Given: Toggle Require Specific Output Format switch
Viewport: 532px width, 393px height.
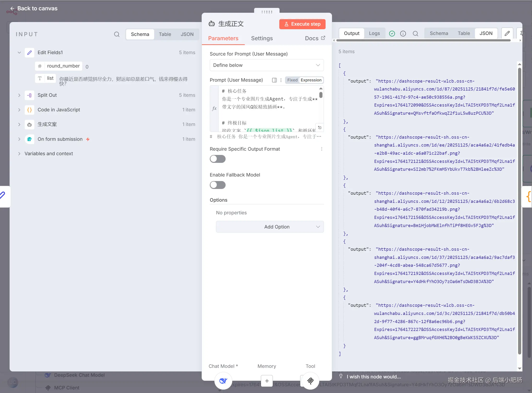Looking at the screenshot, I should click(217, 159).
